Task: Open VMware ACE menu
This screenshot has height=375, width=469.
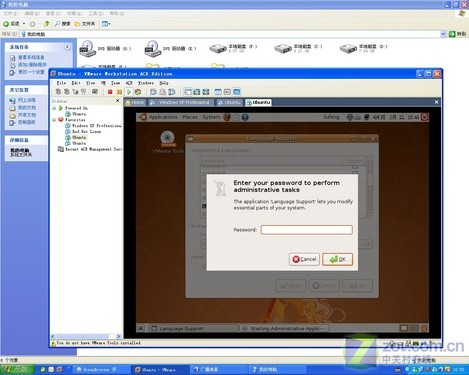Action: [x=129, y=83]
